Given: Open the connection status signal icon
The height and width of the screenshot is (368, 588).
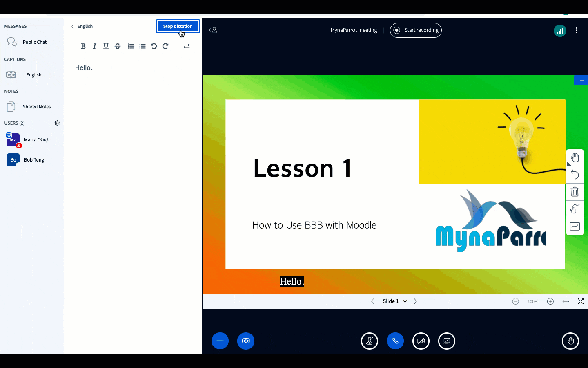Looking at the screenshot, I should pyautogui.click(x=560, y=30).
